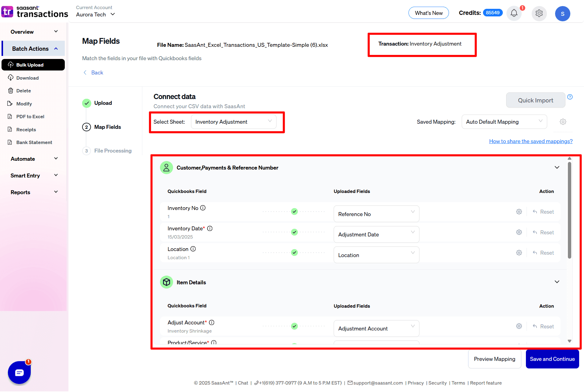Click Report feature footer link
The width and height of the screenshot is (584, 392).
tap(486, 383)
